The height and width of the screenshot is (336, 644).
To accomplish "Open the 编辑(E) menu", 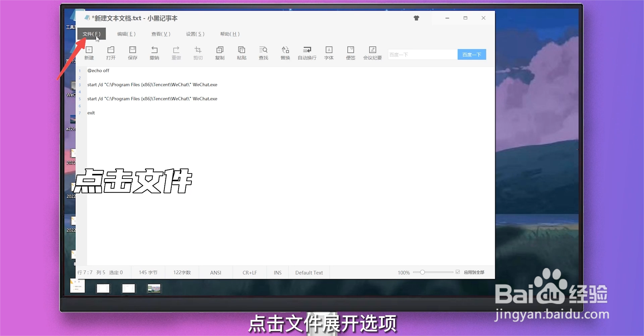I will [126, 34].
